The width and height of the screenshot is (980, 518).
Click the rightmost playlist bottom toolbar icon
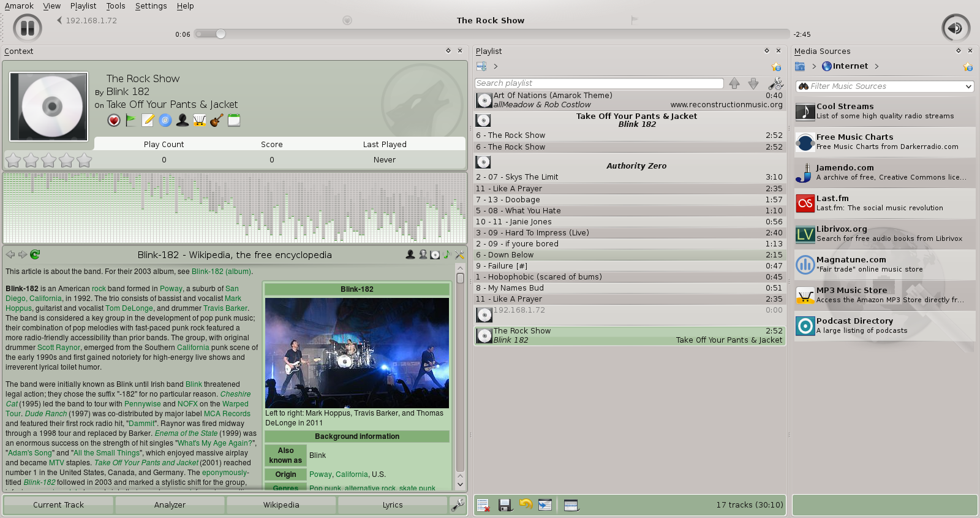tap(571, 505)
